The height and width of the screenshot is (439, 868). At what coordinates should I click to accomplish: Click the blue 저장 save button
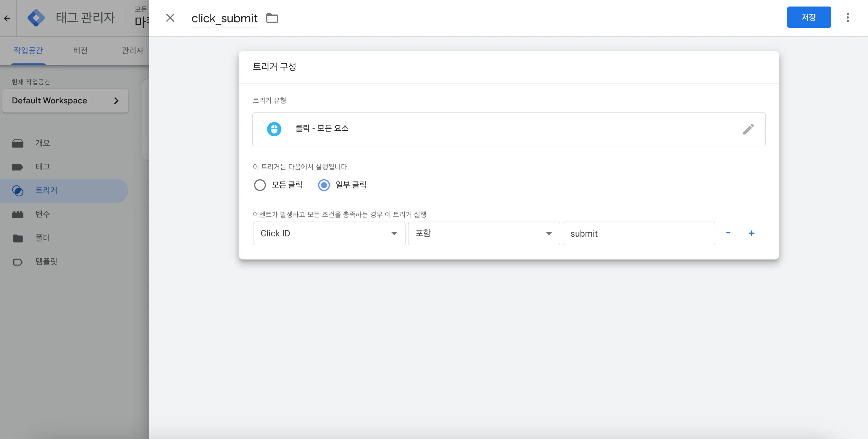pos(809,17)
